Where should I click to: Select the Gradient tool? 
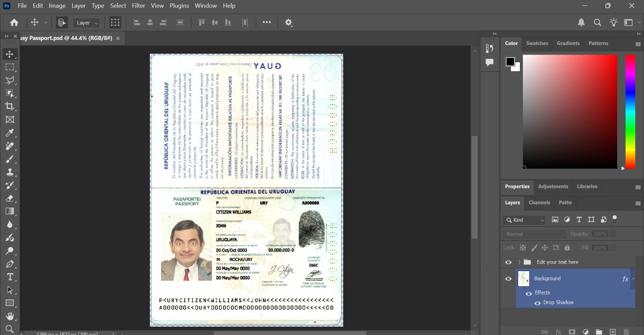point(10,211)
